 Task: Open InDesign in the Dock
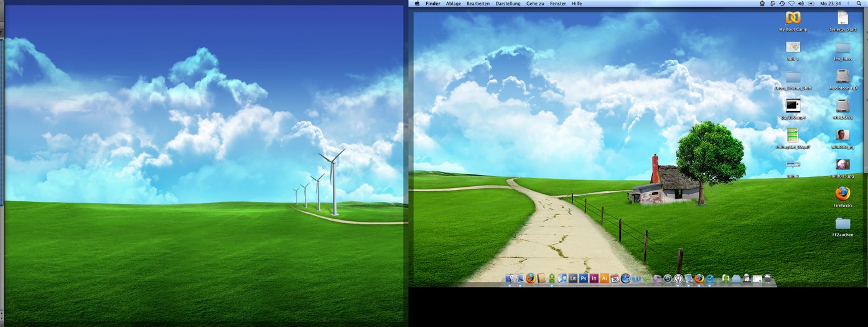tap(594, 278)
